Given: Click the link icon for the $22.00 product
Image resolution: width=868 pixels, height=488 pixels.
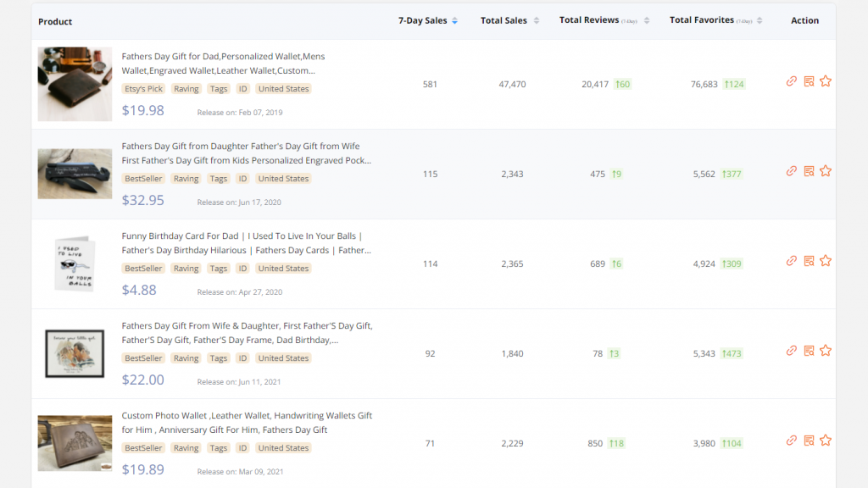Looking at the screenshot, I should click(x=791, y=351).
